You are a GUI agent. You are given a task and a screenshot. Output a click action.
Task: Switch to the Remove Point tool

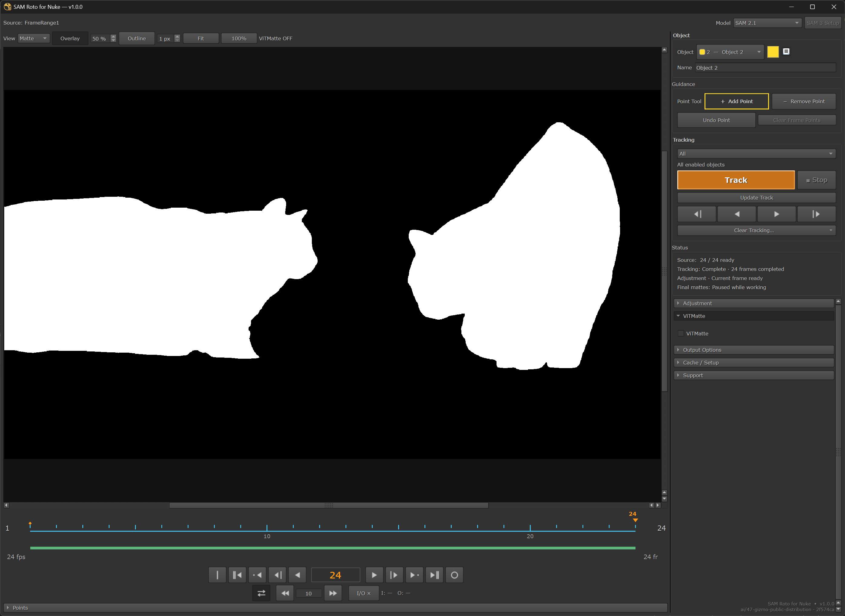(x=804, y=101)
